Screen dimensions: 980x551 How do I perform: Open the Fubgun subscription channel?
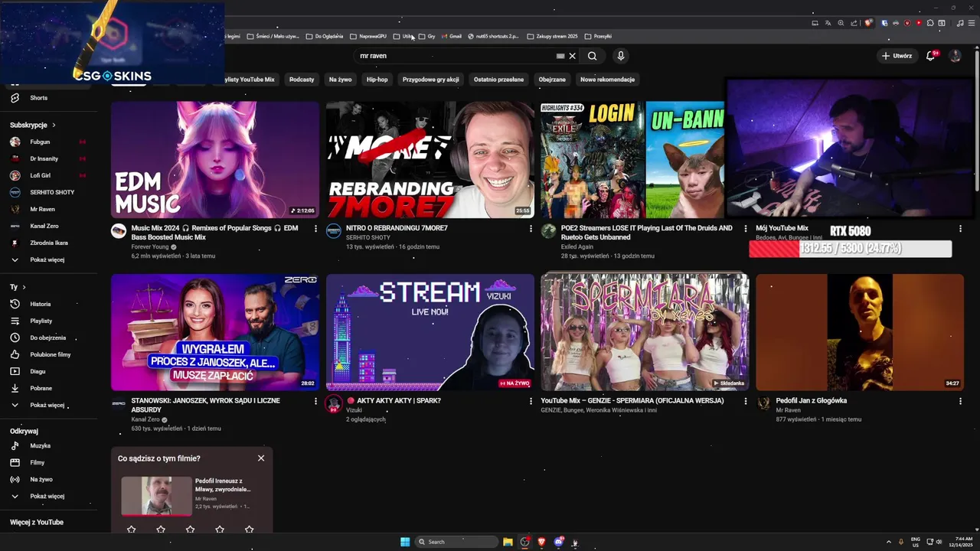(49, 142)
